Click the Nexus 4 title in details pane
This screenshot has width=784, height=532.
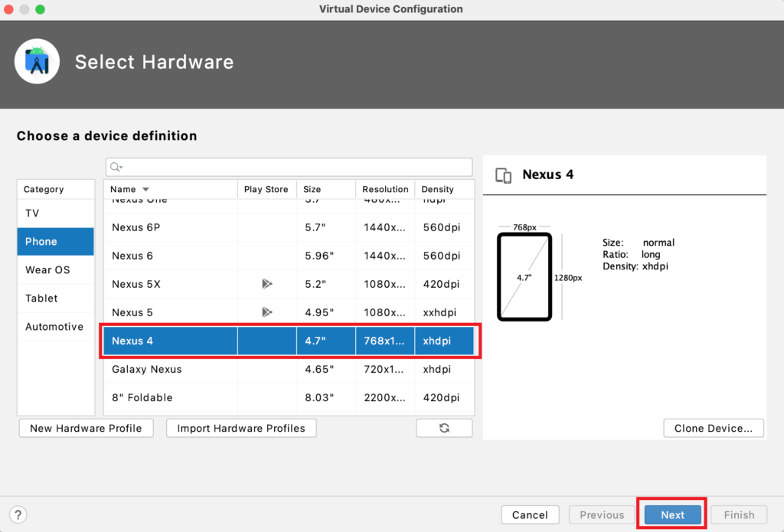(x=548, y=175)
